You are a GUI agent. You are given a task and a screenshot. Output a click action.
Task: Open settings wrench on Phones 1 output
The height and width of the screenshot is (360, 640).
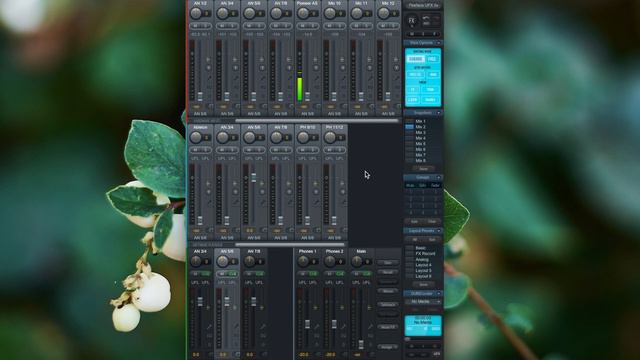point(316,326)
